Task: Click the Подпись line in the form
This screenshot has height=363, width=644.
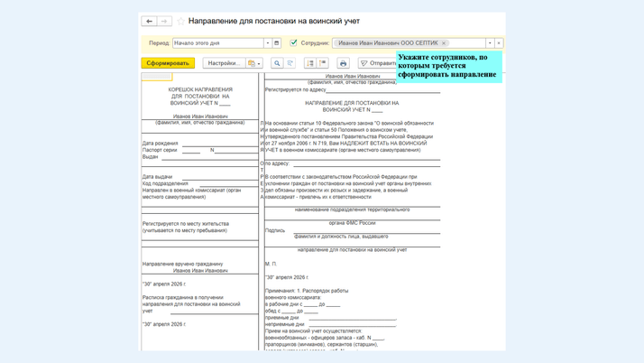Action: point(353,230)
